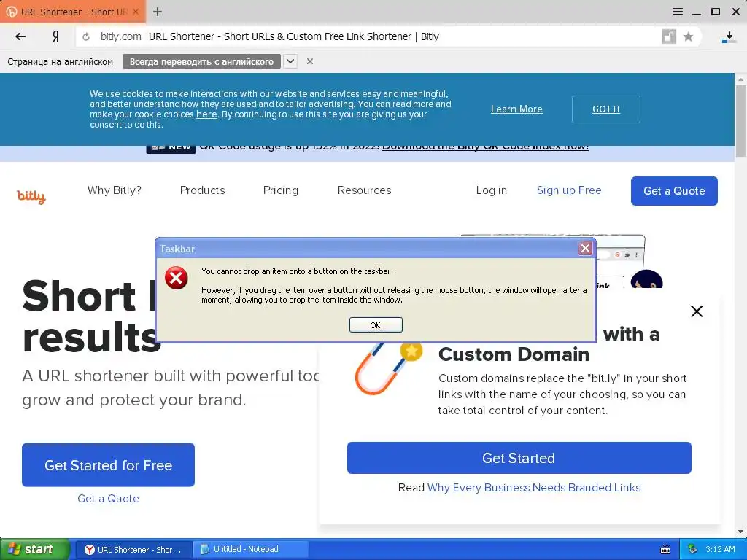Click the Bitly logo
Viewport: 747px width, 560px height.
[31, 195]
